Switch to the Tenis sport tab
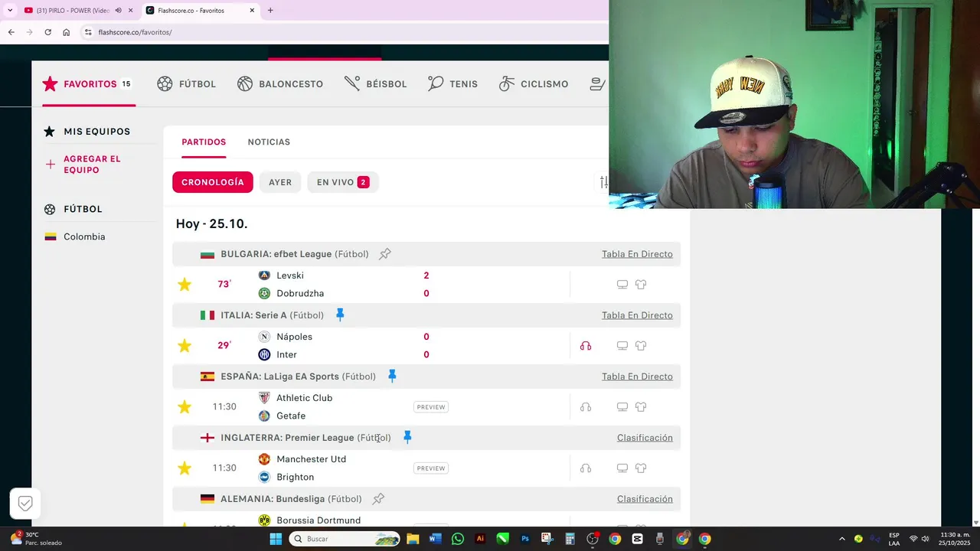 [452, 84]
